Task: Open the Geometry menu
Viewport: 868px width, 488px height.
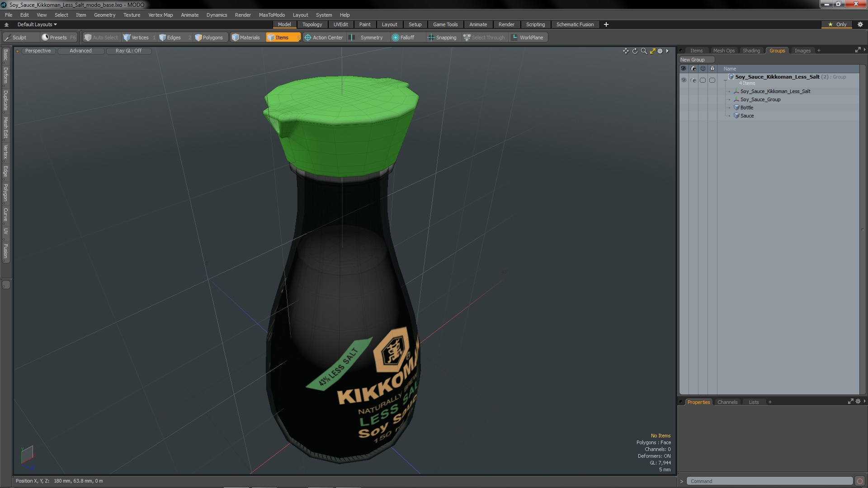Action: (104, 15)
